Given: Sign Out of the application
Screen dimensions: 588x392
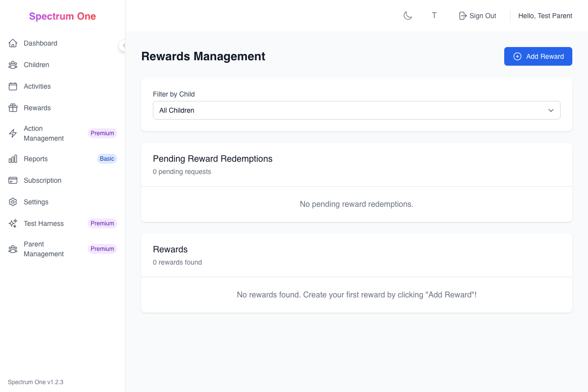Looking at the screenshot, I should tap(477, 15).
